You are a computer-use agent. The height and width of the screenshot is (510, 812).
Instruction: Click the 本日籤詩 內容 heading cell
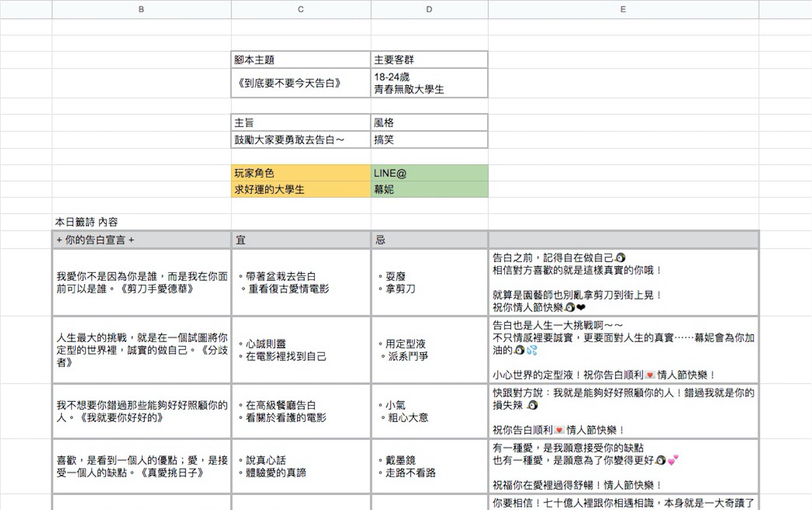(141, 222)
